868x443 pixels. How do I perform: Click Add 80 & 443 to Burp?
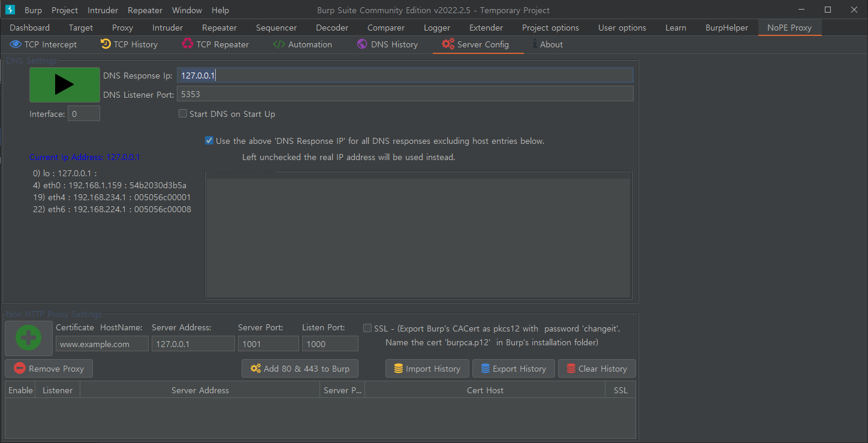(x=300, y=369)
